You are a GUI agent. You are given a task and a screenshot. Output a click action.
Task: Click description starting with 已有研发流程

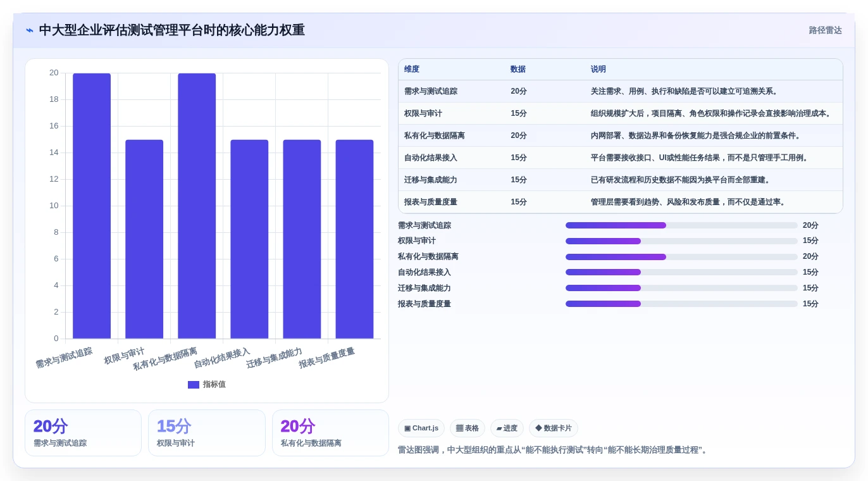tap(681, 180)
